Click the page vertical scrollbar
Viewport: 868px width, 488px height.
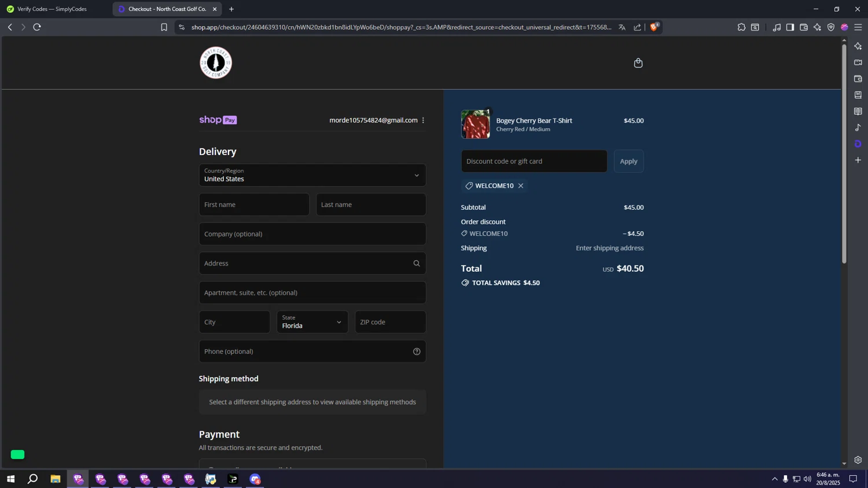(844, 154)
